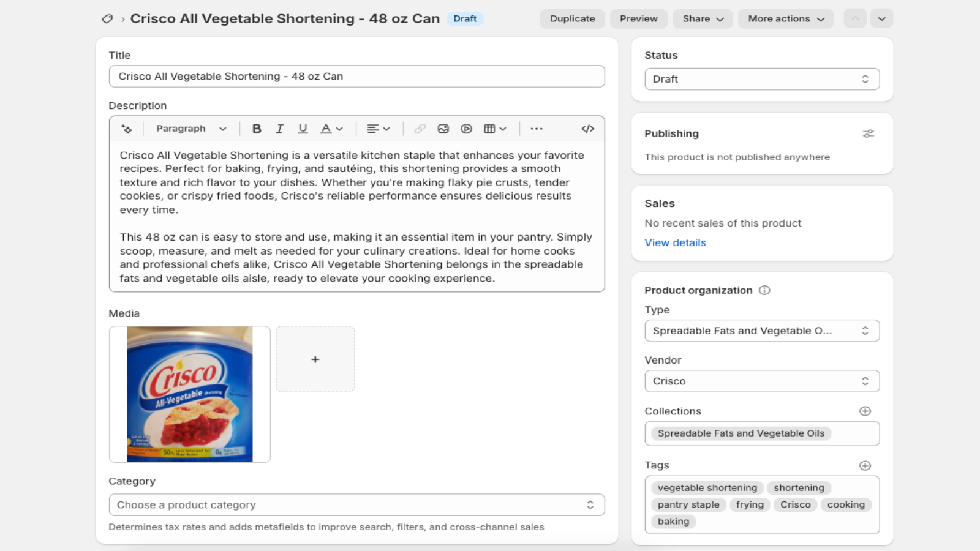Image resolution: width=980 pixels, height=551 pixels.
Task: Click the View details link
Action: (x=675, y=242)
